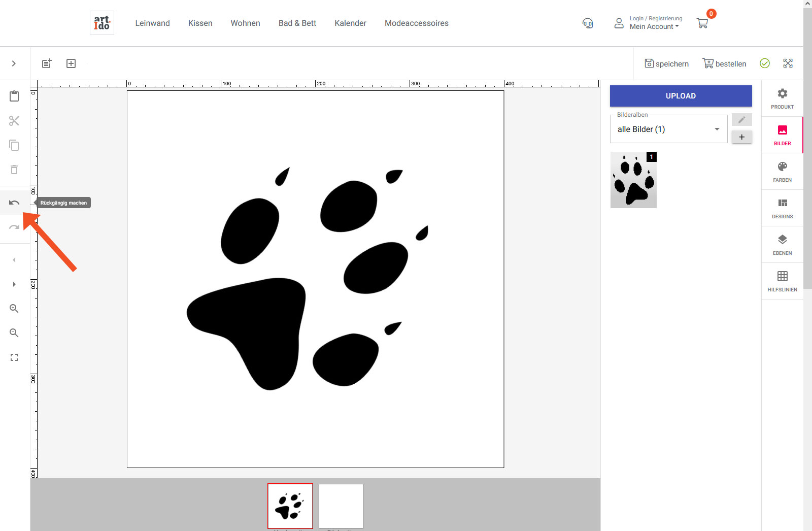
Task: Click the edit album pencil button
Action: [742, 120]
